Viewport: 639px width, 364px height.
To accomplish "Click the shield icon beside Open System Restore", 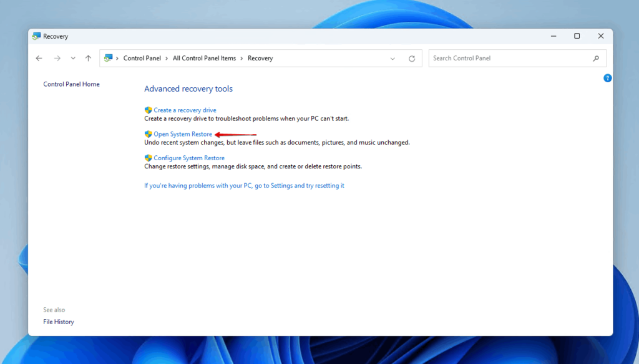I will [x=148, y=134].
